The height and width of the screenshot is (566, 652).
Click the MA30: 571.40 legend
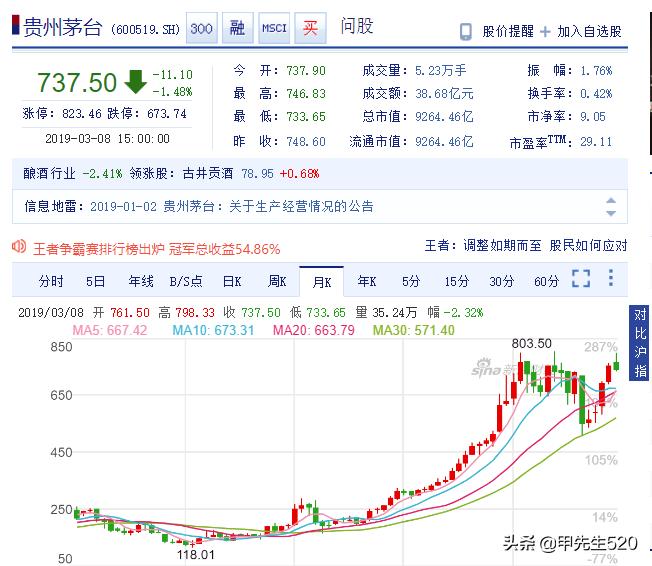tap(414, 330)
